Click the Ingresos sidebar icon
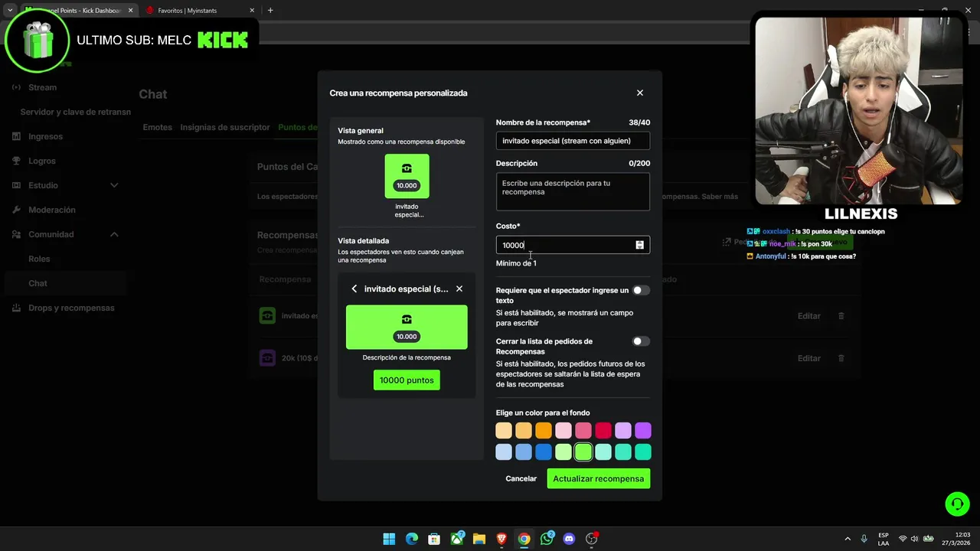Image resolution: width=980 pixels, height=551 pixels. (16, 136)
